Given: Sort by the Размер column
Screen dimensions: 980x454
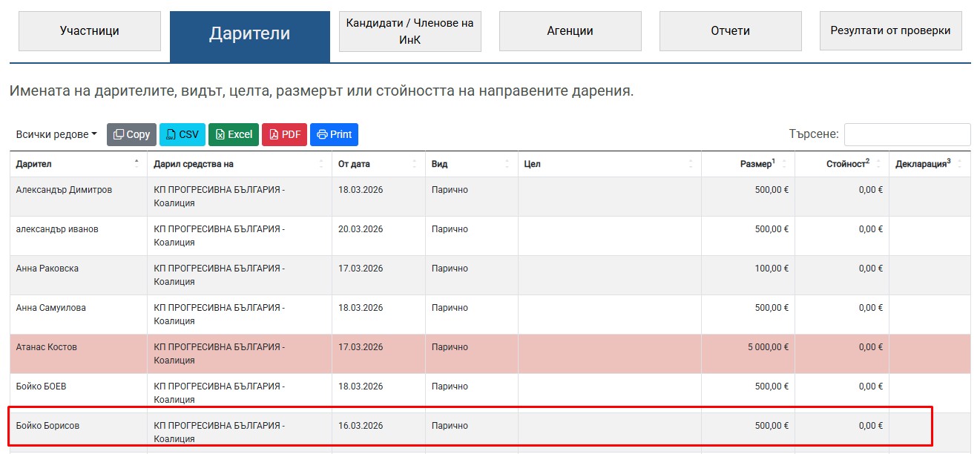Looking at the screenshot, I should click(x=748, y=164).
